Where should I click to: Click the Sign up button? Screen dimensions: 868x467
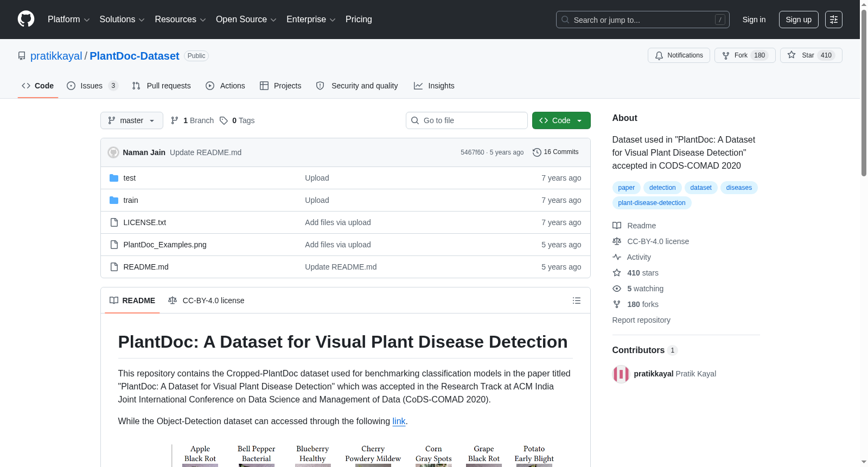click(x=799, y=20)
